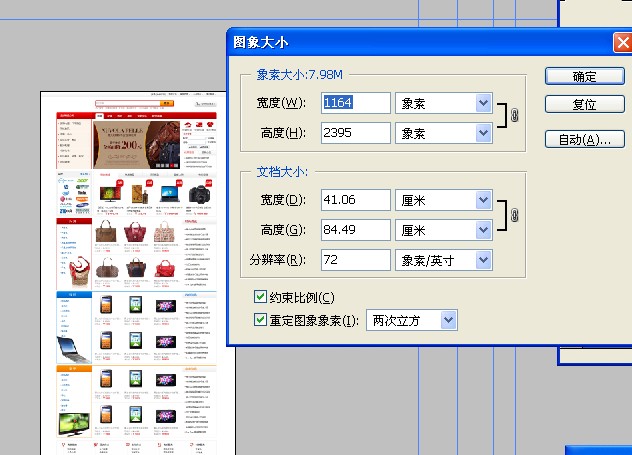Click the chain link icon beside document size
Viewport: 632px width, 455px height.
514,215
